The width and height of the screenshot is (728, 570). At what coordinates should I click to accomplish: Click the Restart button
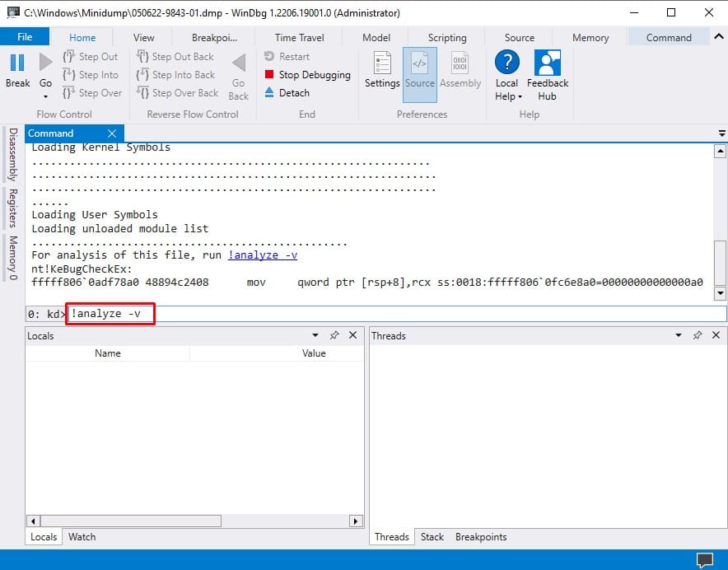tap(287, 57)
